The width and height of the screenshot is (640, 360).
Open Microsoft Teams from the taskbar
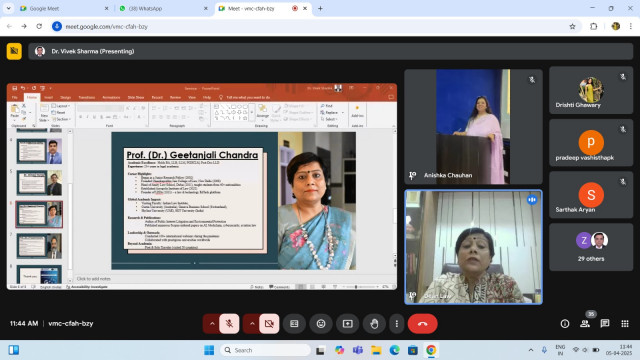tap(358, 350)
